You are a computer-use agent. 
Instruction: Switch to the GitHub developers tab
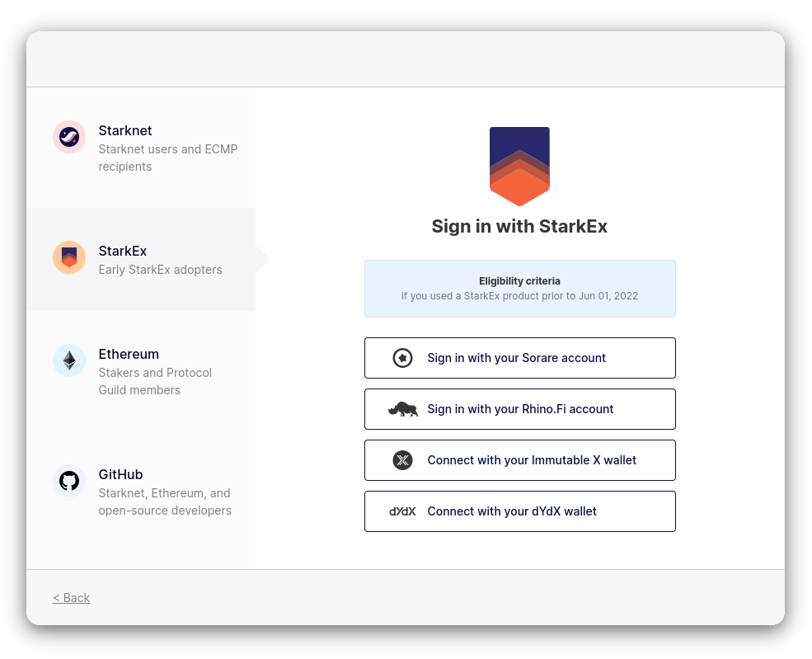click(x=141, y=492)
